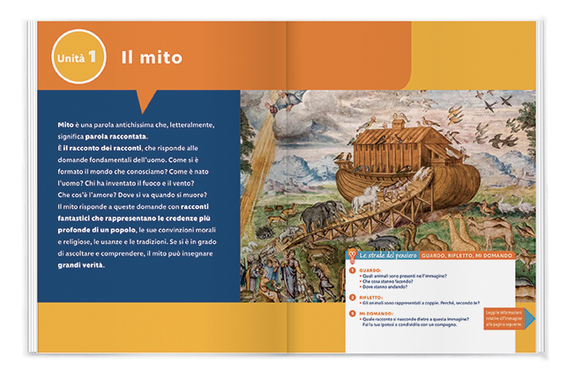Screen dimensions: 575x392
Task: Click the 'GUARDO, RIFLETTO, MI DOMANDO' orange banner
Action: tap(467, 255)
